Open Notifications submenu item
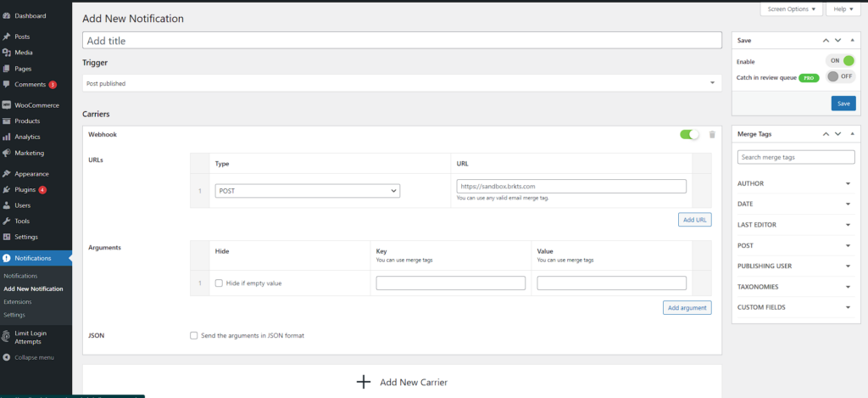The width and height of the screenshot is (868, 398). click(x=20, y=276)
